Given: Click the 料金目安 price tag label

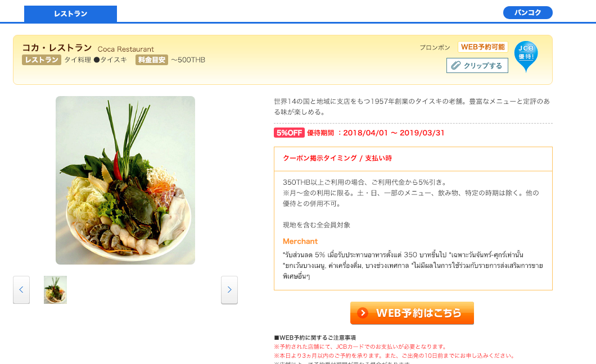Looking at the screenshot, I should (152, 60).
